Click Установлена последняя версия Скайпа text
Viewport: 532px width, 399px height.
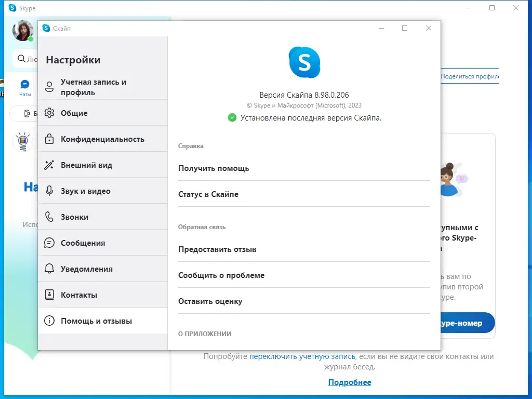click(311, 118)
